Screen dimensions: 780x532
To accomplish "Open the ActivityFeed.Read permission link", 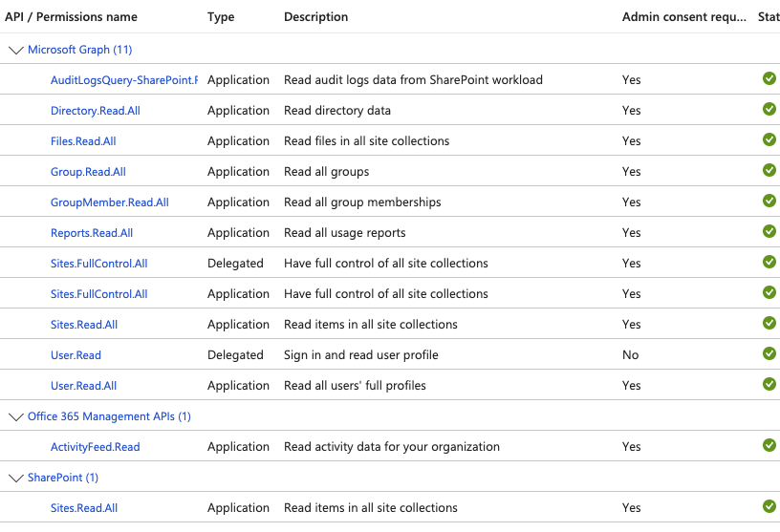I will pos(95,447).
